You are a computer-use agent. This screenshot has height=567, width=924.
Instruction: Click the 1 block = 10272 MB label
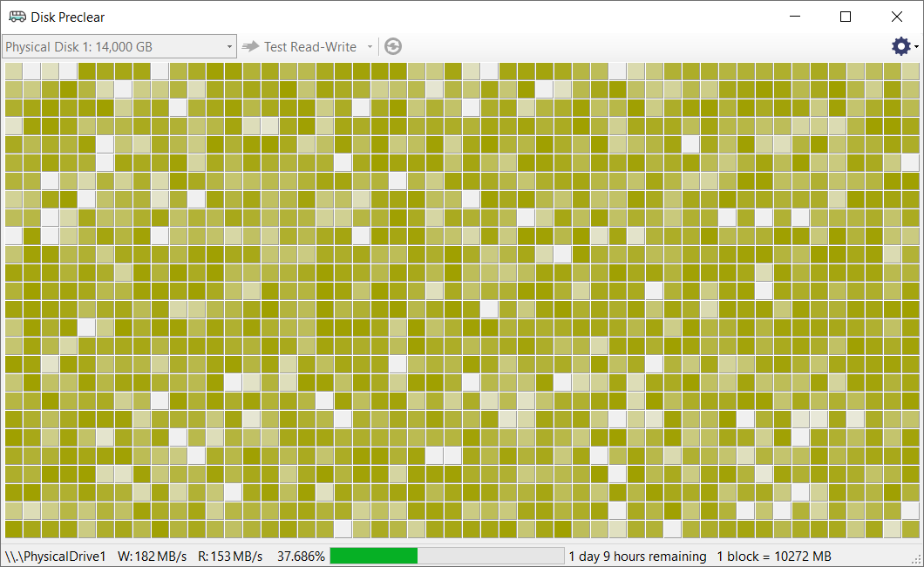point(774,556)
